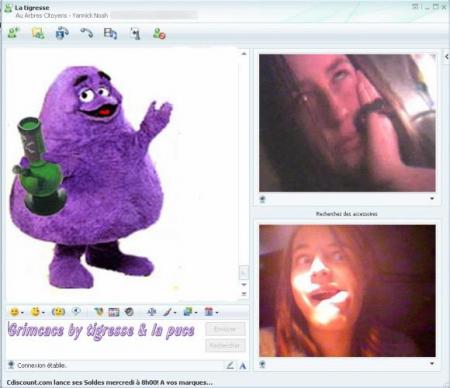The height and width of the screenshot is (388, 450).
Task: Click chat scrollbar down arrow
Action: 244,285
